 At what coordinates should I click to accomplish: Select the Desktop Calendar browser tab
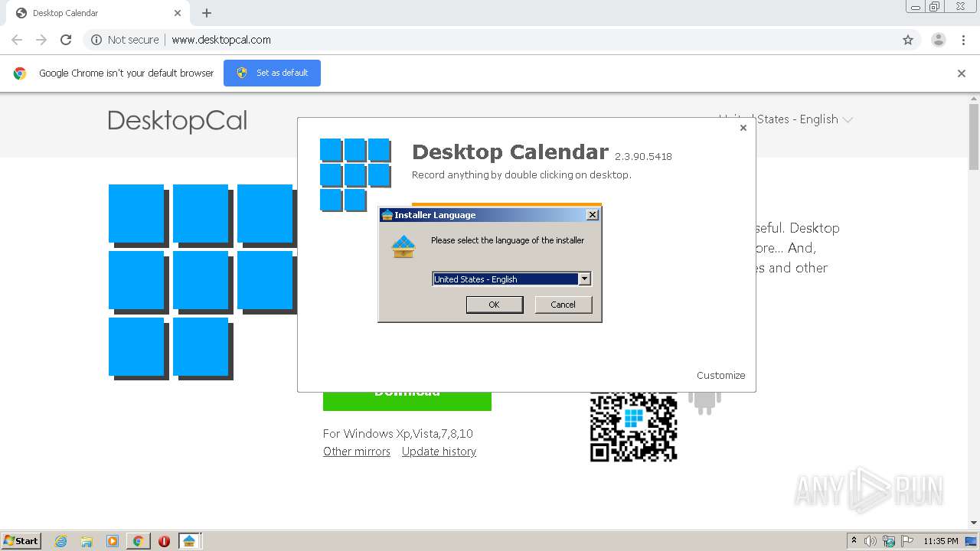tap(98, 13)
